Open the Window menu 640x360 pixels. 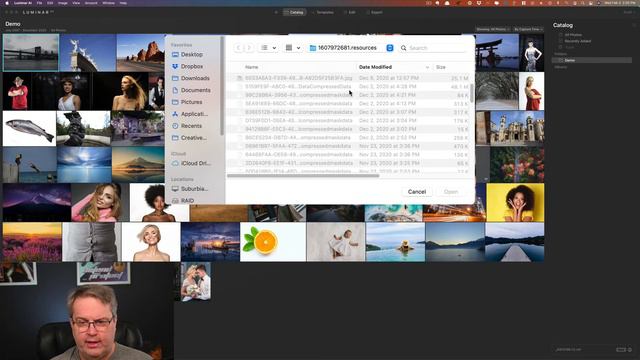coord(108,3)
